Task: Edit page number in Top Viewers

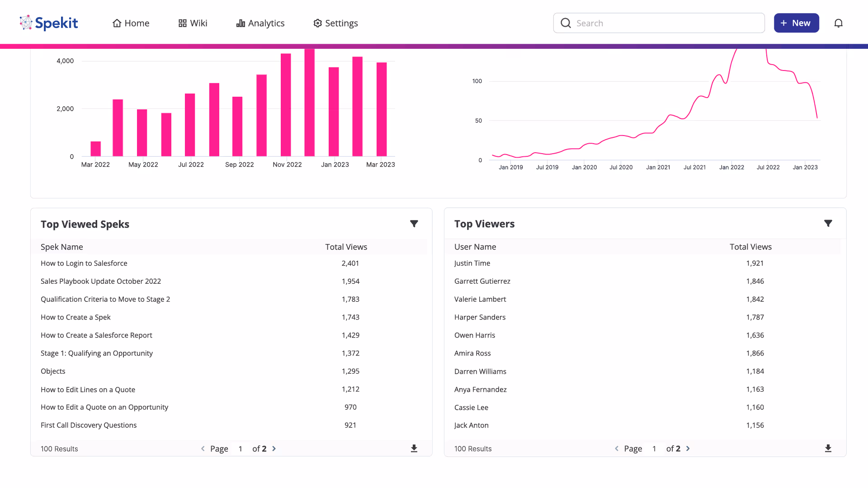Action: pos(654,449)
